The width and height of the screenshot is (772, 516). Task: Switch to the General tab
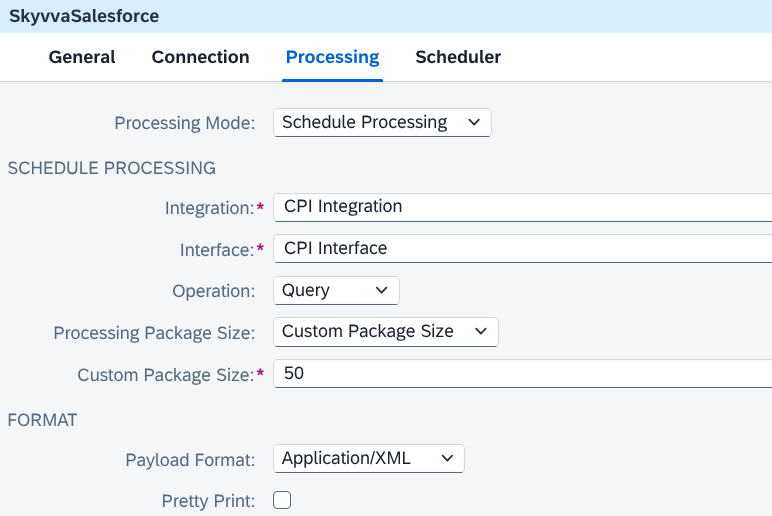coord(82,57)
